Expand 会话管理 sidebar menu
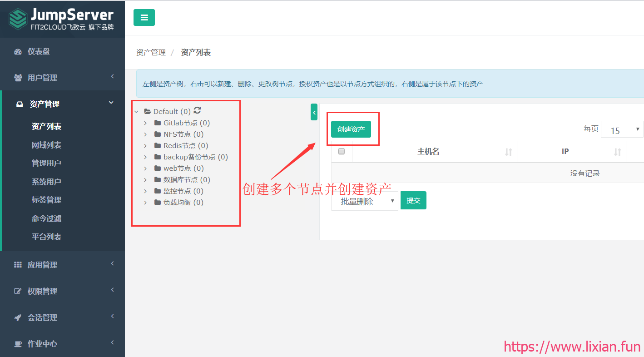The image size is (644, 357). click(62, 317)
